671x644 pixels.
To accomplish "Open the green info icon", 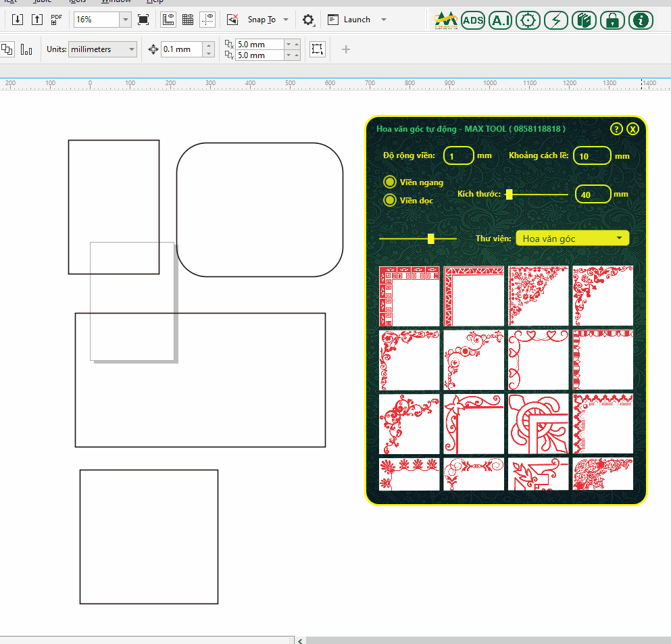I will [x=640, y=20].
